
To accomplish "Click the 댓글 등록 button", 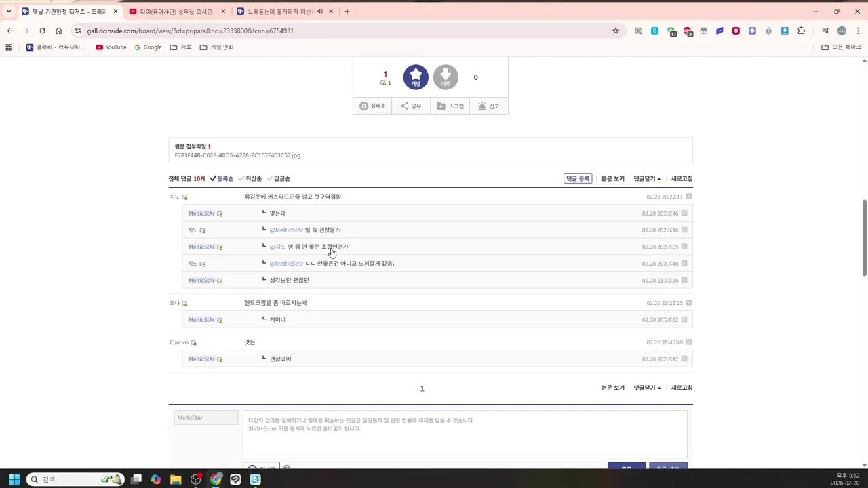I will pyautogui.click(x=578, y=179).
